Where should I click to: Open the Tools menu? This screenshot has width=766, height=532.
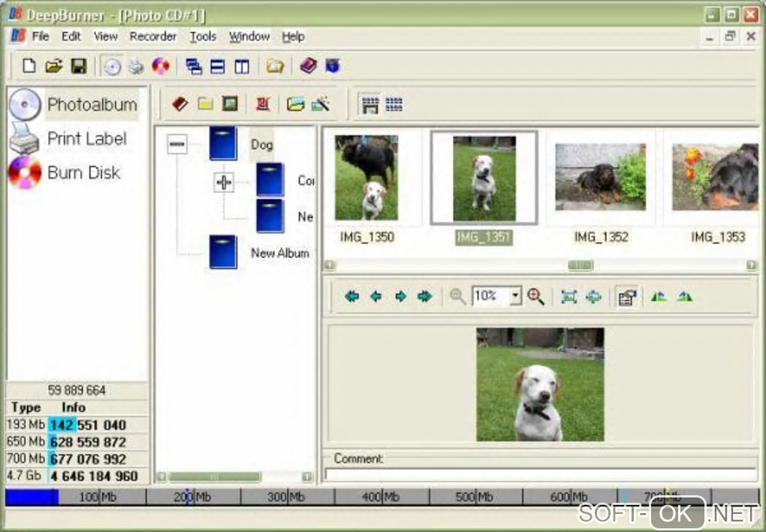[203, 36]
